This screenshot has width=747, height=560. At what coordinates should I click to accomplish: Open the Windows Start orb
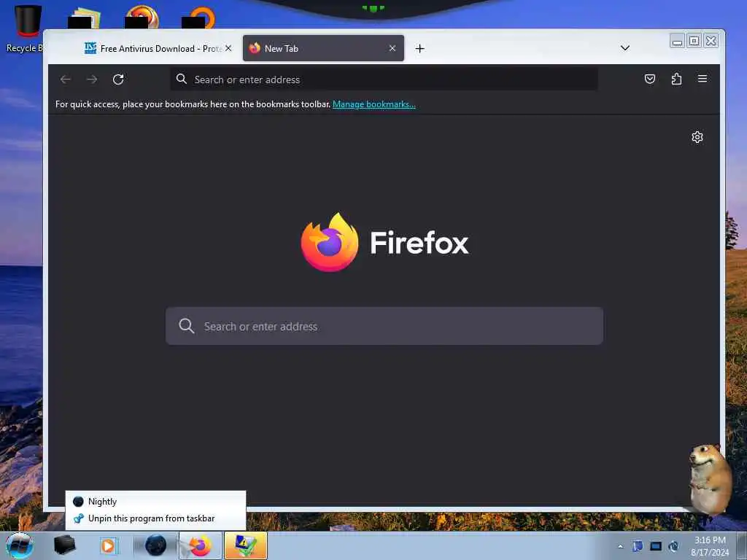click(x=20, y=545)
